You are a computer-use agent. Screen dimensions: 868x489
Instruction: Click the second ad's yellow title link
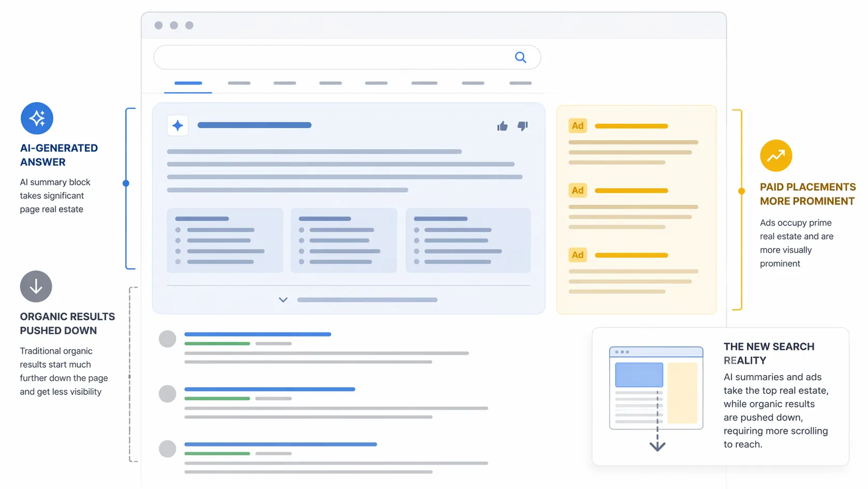(x=631, y=191)
